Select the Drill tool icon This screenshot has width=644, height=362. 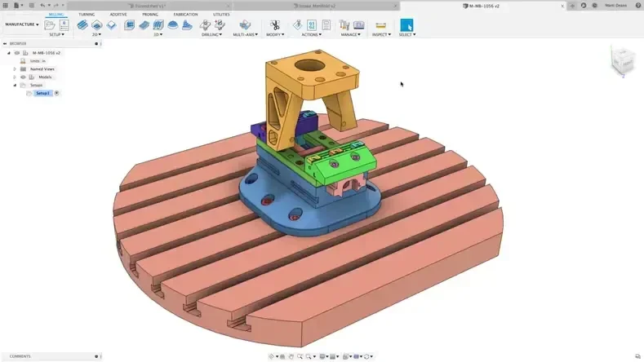coord(205,25)
